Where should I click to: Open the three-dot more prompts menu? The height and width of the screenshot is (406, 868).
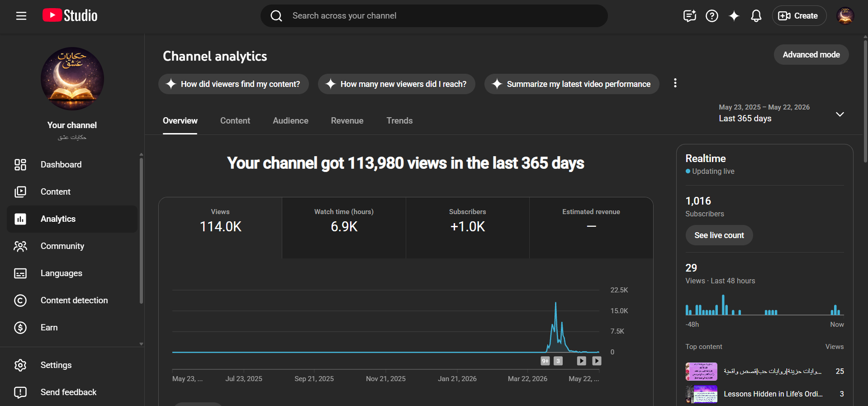(675, 83)
